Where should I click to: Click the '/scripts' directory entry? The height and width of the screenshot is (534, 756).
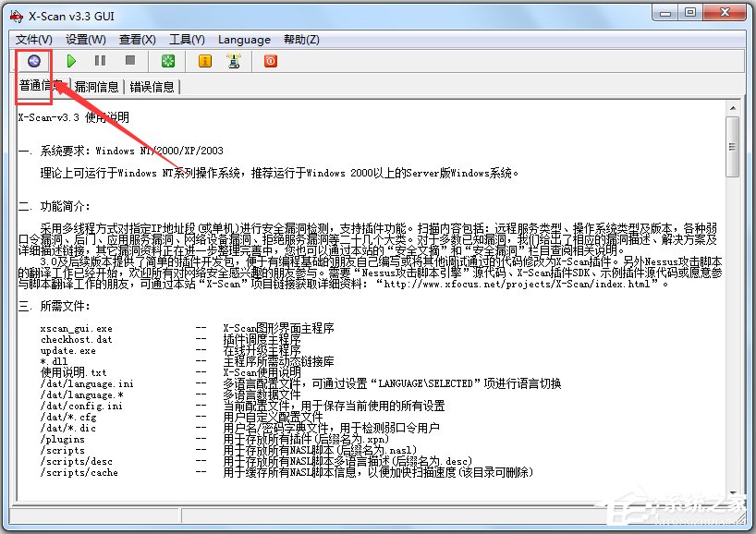[62, 450]
